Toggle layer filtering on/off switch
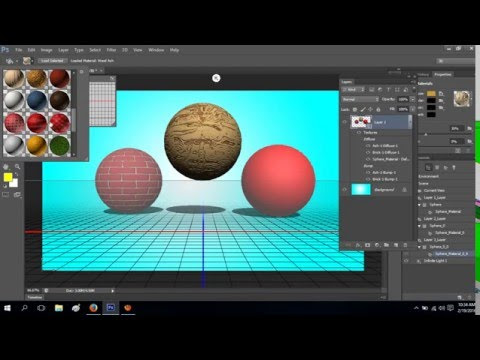Image resolution: width=480 pixels, height=360 pixels. point(414,90)
